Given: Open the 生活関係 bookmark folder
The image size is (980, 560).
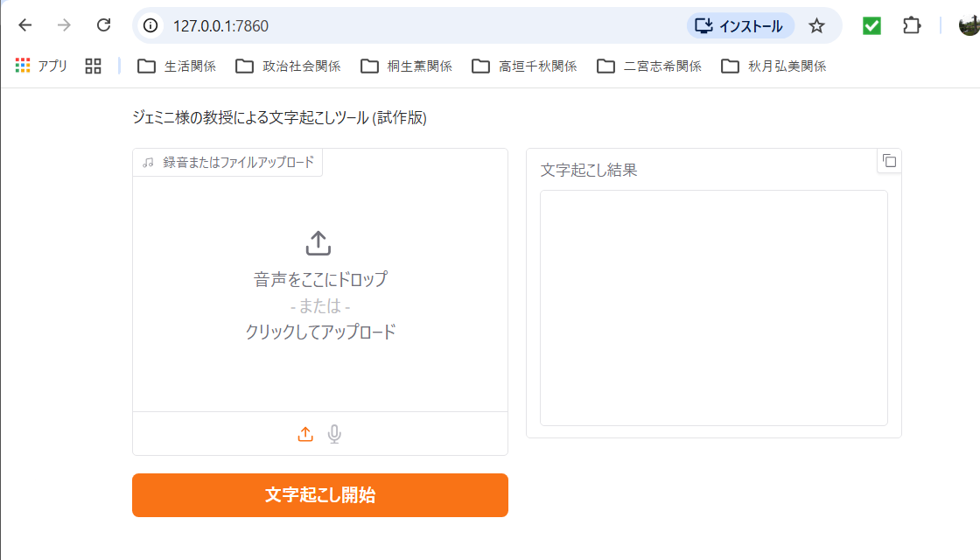Looking at the screenshot, I should (x=177, y=66).
